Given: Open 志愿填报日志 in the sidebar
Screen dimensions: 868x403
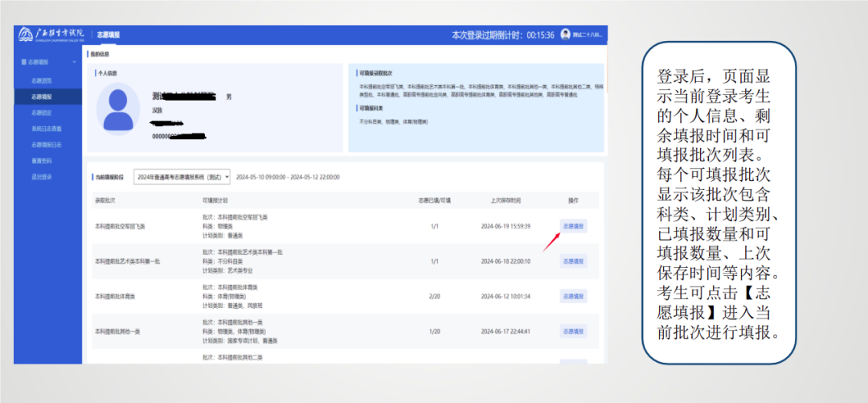Looking at the screenshot, I should (47, 145).
